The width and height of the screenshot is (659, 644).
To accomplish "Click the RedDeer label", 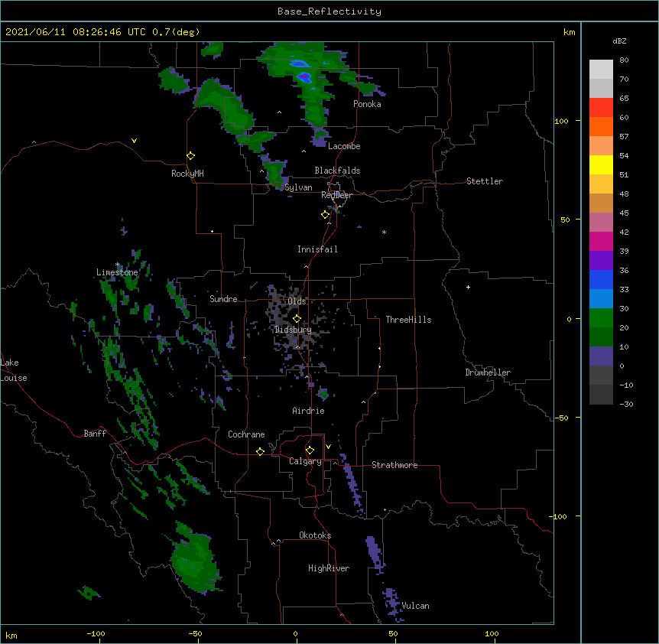I will [x=336, y=195].
